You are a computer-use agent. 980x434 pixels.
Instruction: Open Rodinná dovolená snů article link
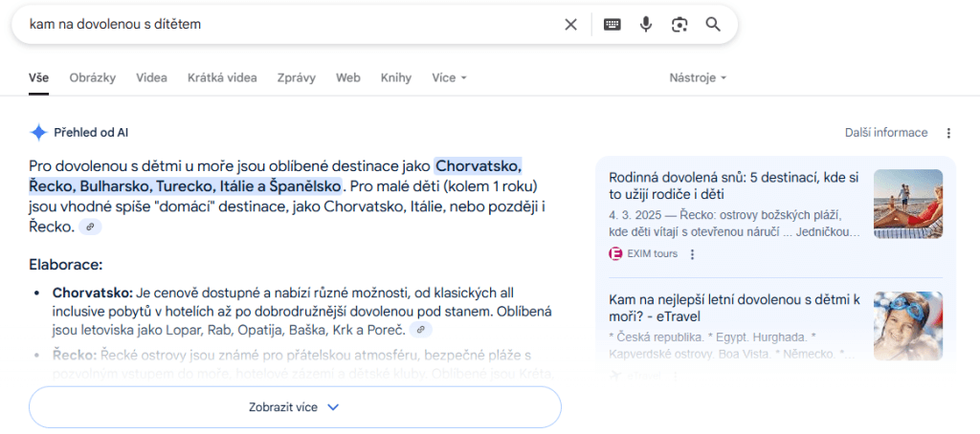click(x=734, y=186)
